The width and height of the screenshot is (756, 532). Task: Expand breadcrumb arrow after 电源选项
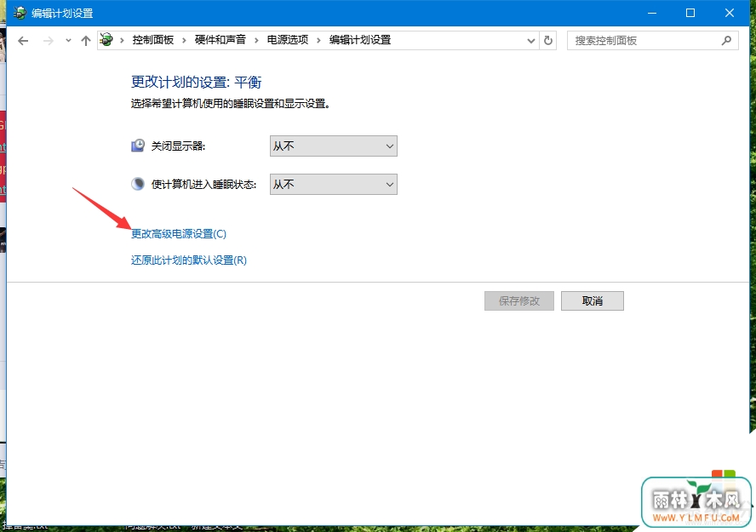[318, 41]
